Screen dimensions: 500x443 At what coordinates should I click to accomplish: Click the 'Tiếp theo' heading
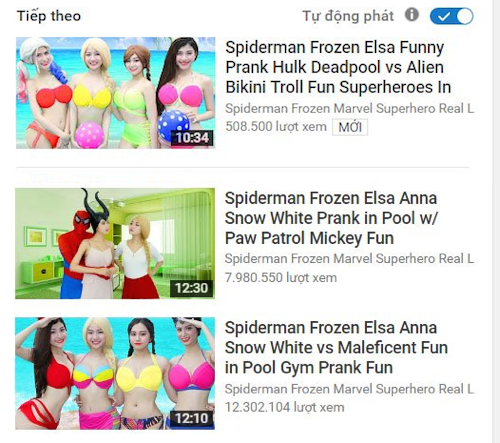49,16
